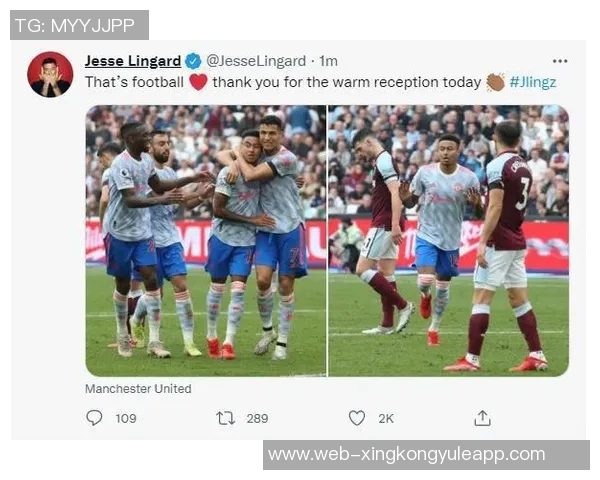600x480 pixels.
Task: Click the reply speech bubble icon
Action: 94,418
